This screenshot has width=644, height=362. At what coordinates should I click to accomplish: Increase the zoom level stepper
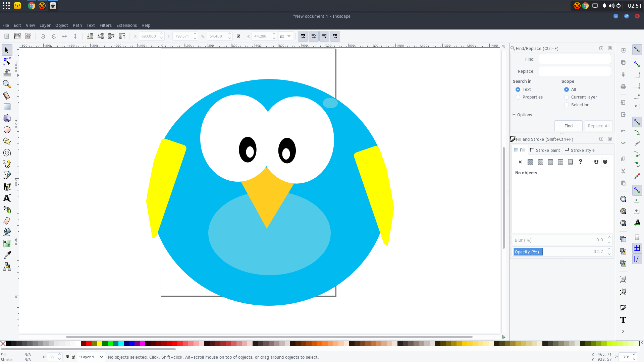[634, 355]
